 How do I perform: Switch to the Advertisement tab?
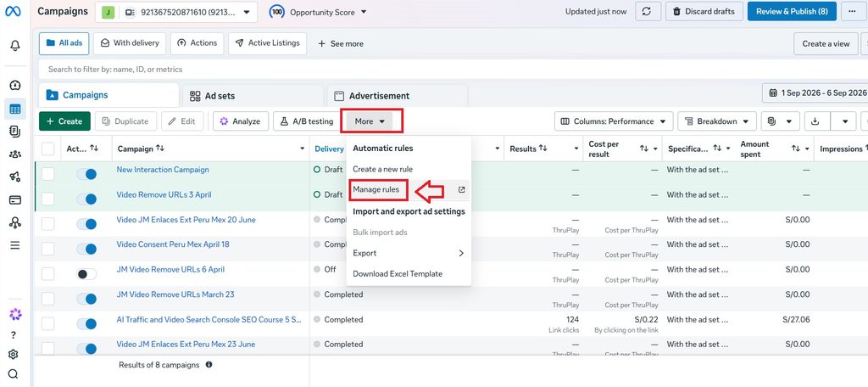pos(398,95)
